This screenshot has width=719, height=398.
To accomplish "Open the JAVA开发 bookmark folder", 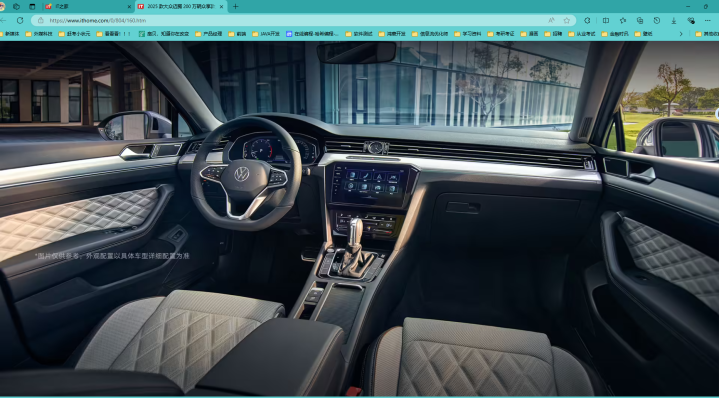I will [x=266, y=33].
